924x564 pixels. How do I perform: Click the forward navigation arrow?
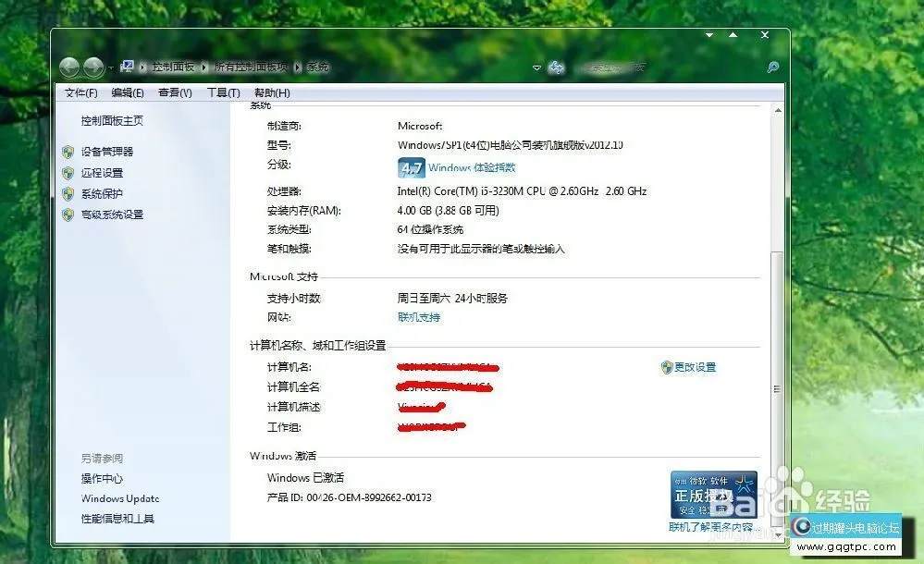[x=93, y=67]
